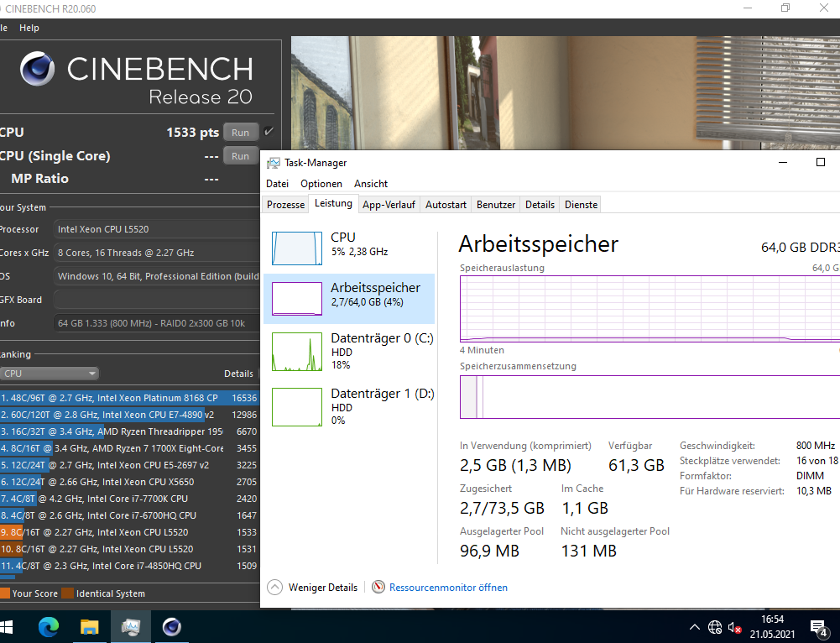Select ranking row Intel Xeon Platinum 8168

(129, 398)
